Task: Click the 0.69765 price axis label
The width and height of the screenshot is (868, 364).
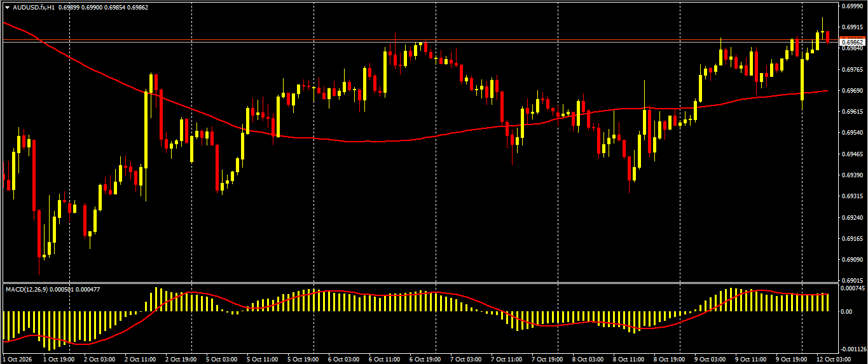Action: (x=851, y=69)
